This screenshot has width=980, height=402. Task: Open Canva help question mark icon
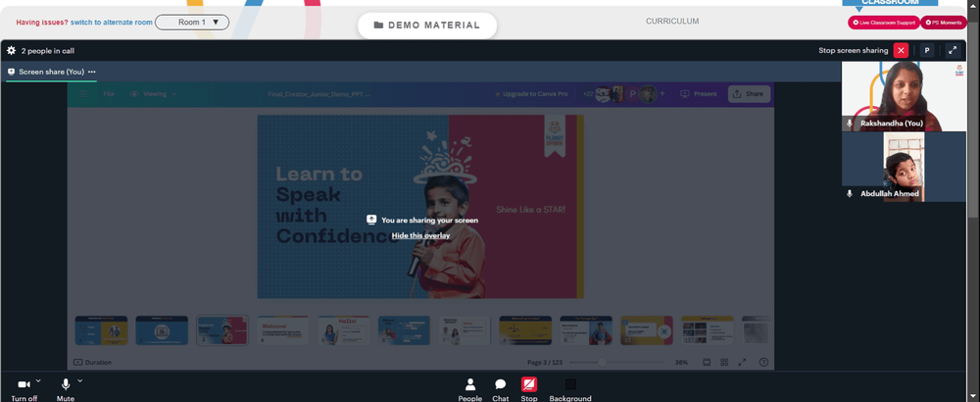[763, 362]
